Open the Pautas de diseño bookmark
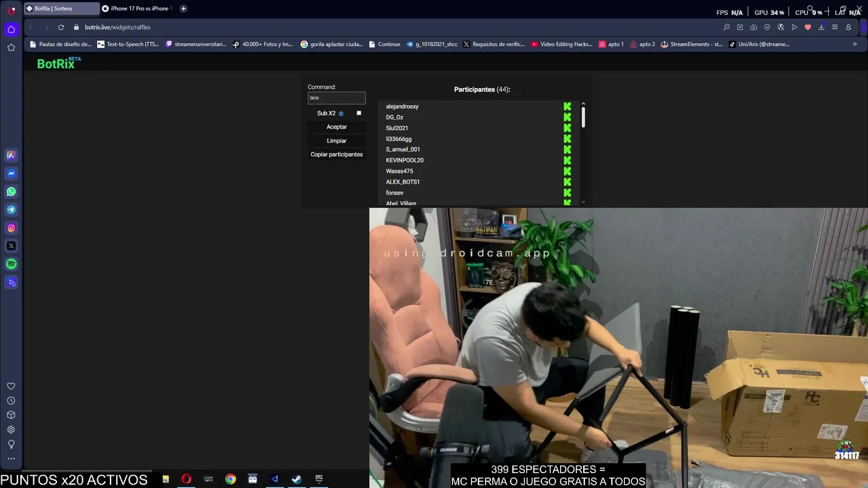 tap(60, 44)
